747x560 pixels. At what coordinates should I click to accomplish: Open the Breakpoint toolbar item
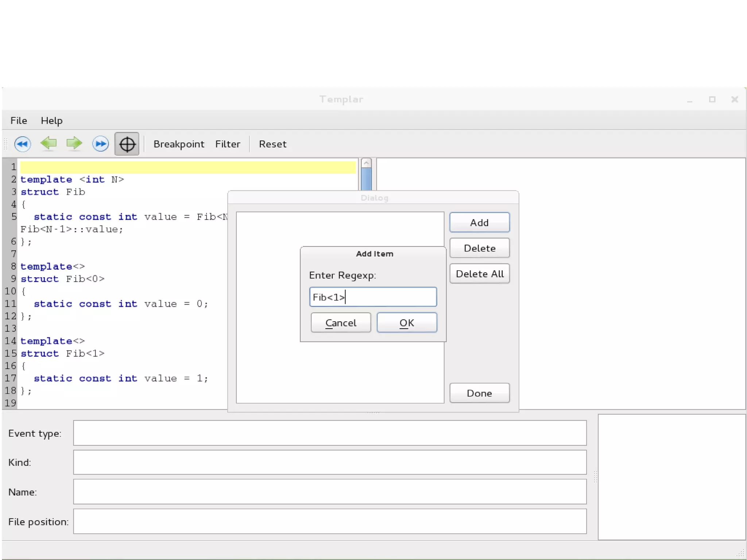179,144
